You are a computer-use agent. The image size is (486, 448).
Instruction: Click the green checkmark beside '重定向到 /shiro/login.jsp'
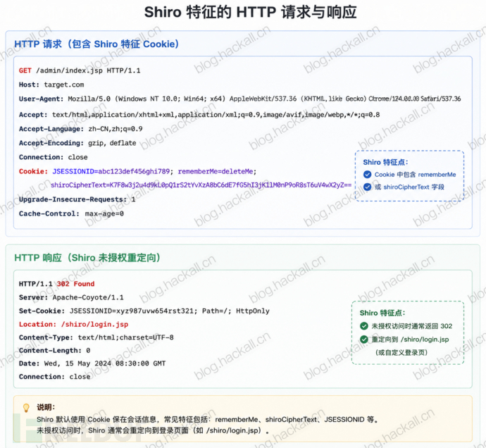pyautogui.click(x=364, y=340)
